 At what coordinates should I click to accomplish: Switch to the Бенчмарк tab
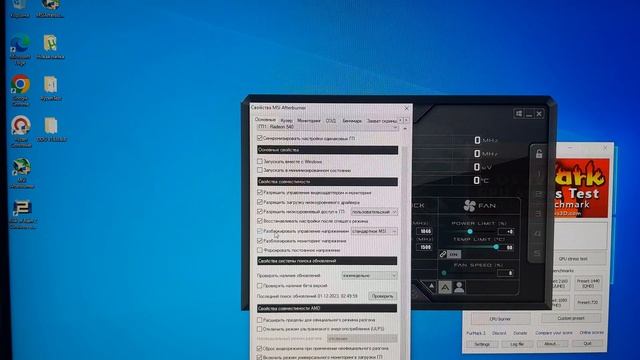tap(352, 120)
